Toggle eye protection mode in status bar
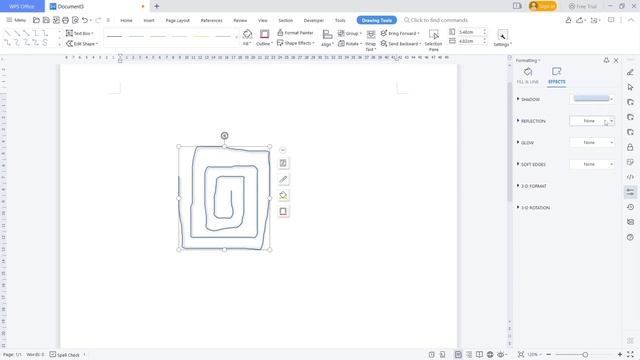This screenshot has height=360, width=640. 502,354
